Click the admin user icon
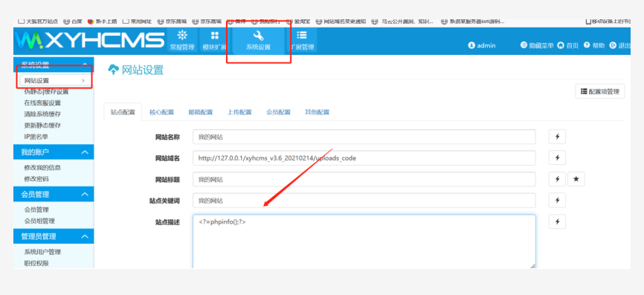This screenshot has width=644, height=295. coord(471,45)
